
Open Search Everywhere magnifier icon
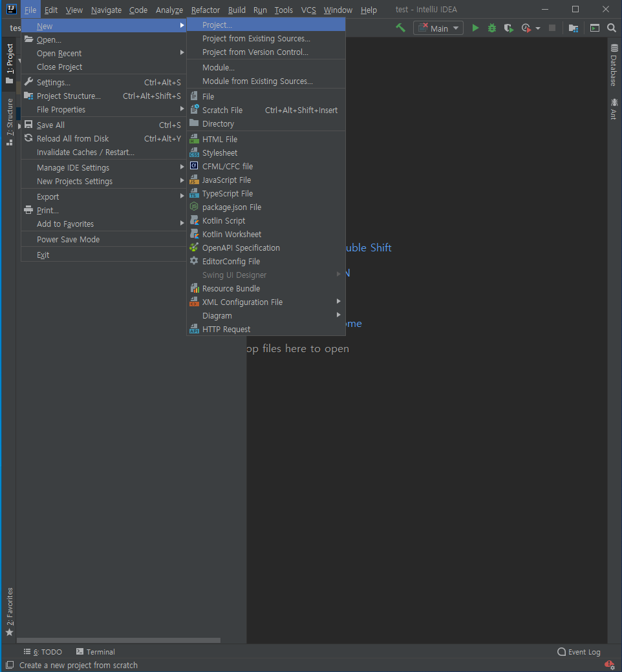(612, 28)
